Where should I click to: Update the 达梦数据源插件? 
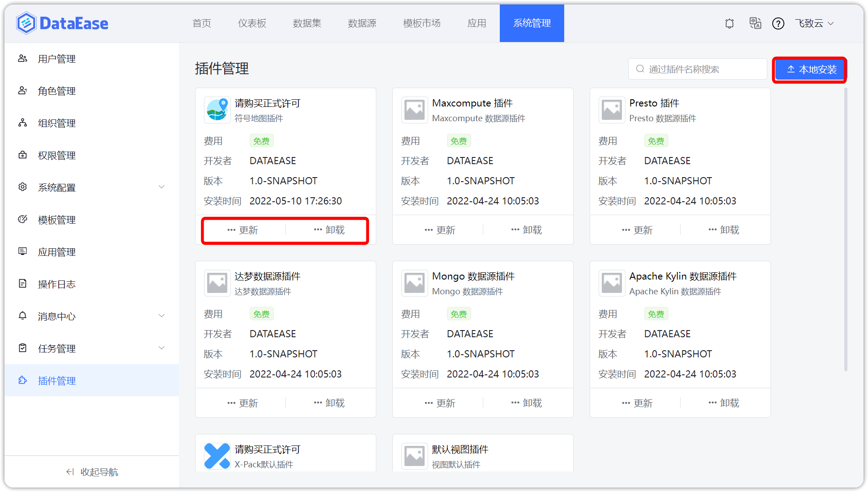coord(243,403)
